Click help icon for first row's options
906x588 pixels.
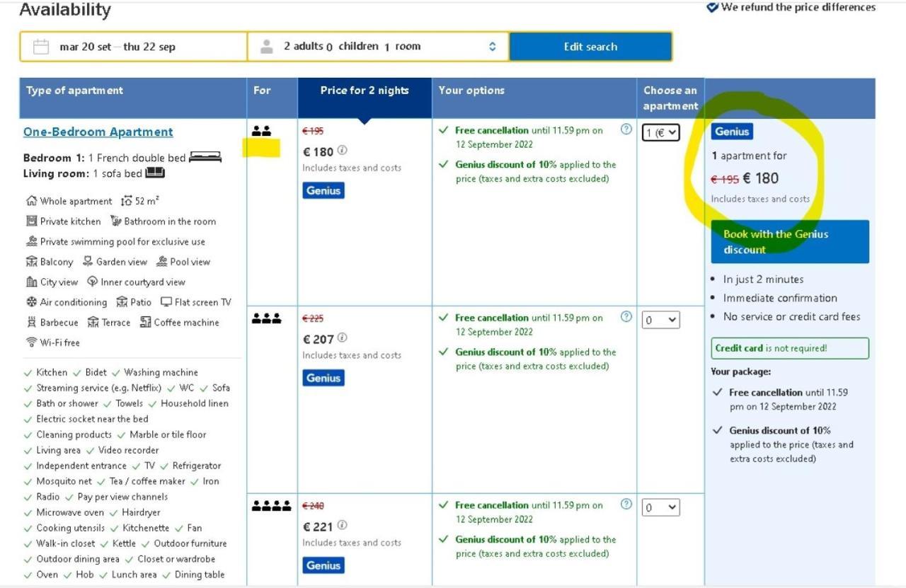point(626,129)
